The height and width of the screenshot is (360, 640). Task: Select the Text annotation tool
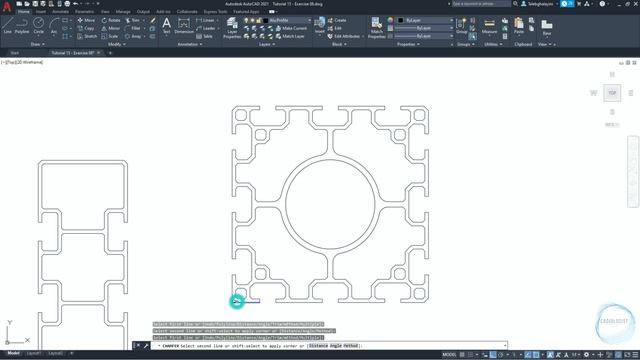[167, 25]
